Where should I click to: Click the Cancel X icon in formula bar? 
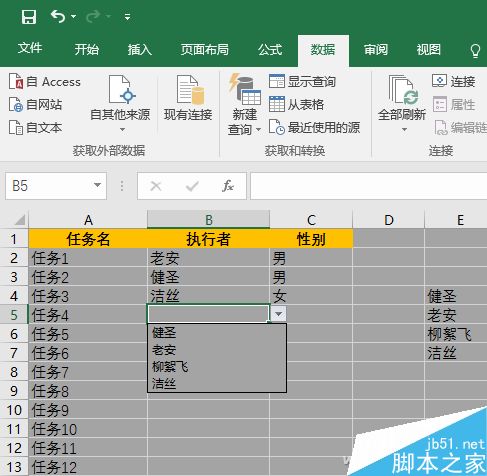(x=156, y=186)
